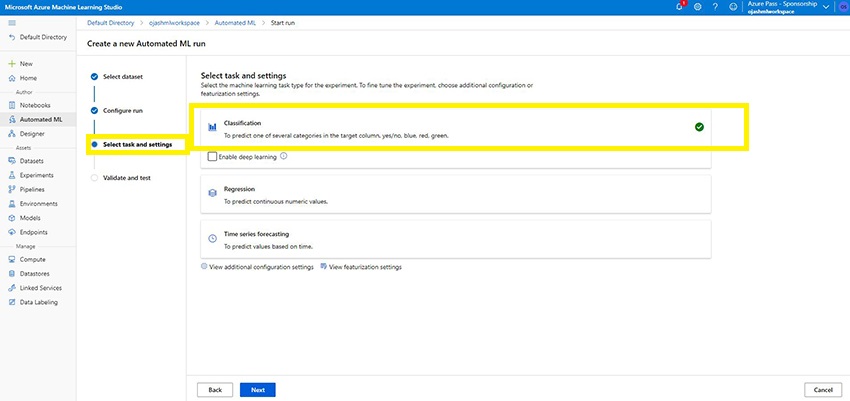The height and width of the screenshot is (401, 850).
Task: Click info icon next to deep learning
Action: tap(283, 156)
